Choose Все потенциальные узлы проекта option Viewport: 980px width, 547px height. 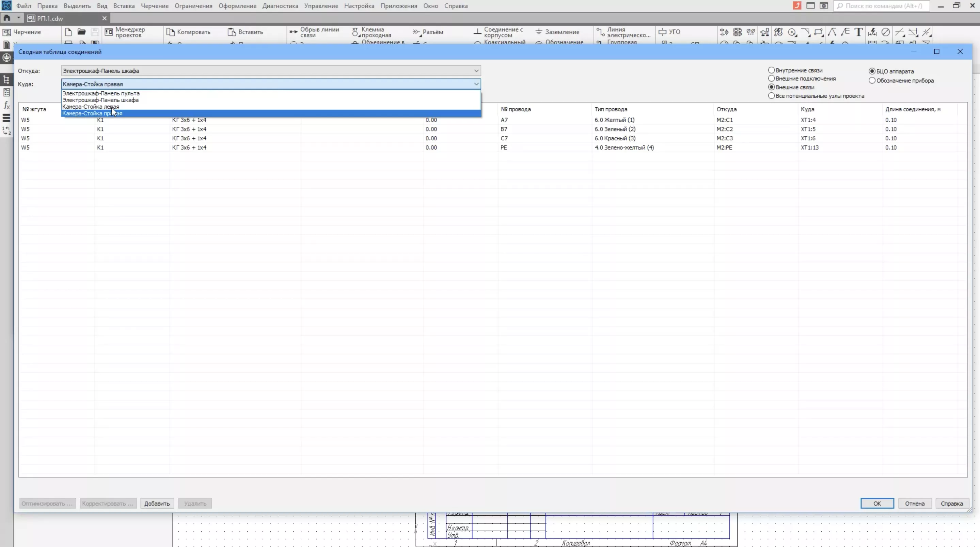(x=771, y=96)
